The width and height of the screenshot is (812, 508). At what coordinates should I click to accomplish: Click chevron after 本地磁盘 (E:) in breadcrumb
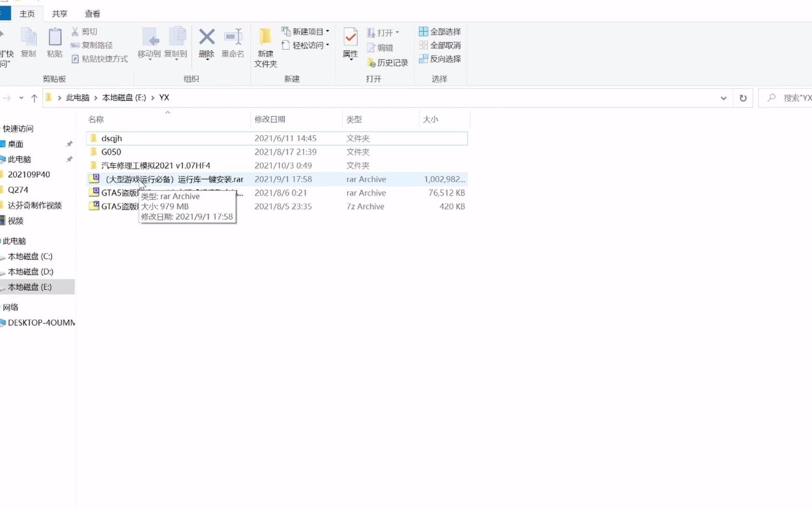[x=153, y=98]
